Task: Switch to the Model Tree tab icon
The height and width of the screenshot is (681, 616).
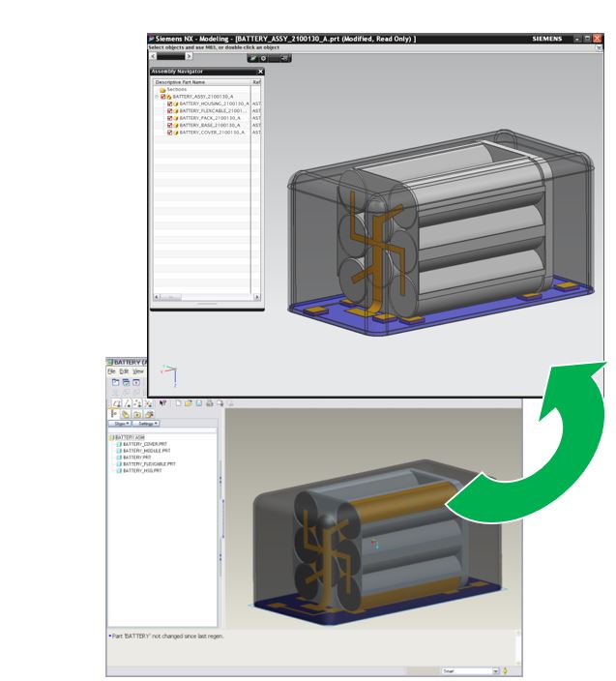Action: (114, 414)
